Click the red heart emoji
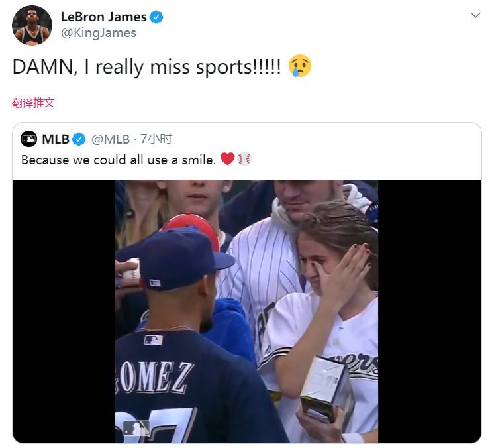The width and height of the screenshot is (492, 448). pos(228,159)
